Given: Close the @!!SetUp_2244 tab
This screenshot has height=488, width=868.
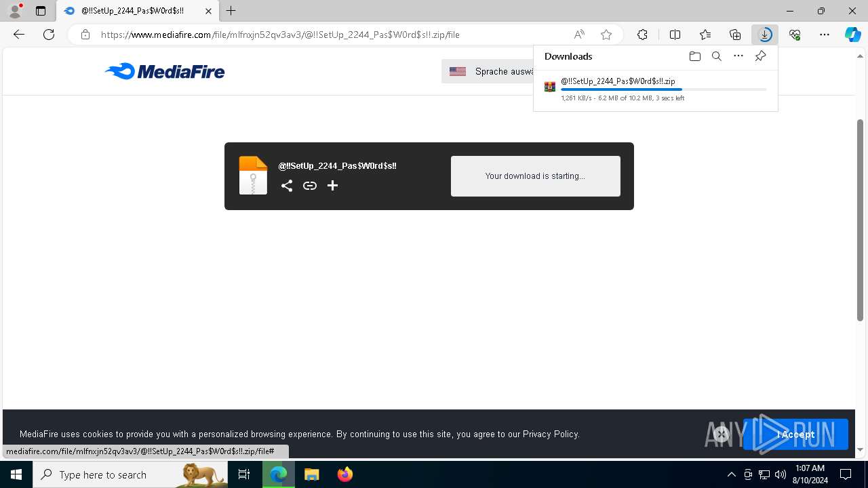Looking at the screenshot, I should 208,11.
